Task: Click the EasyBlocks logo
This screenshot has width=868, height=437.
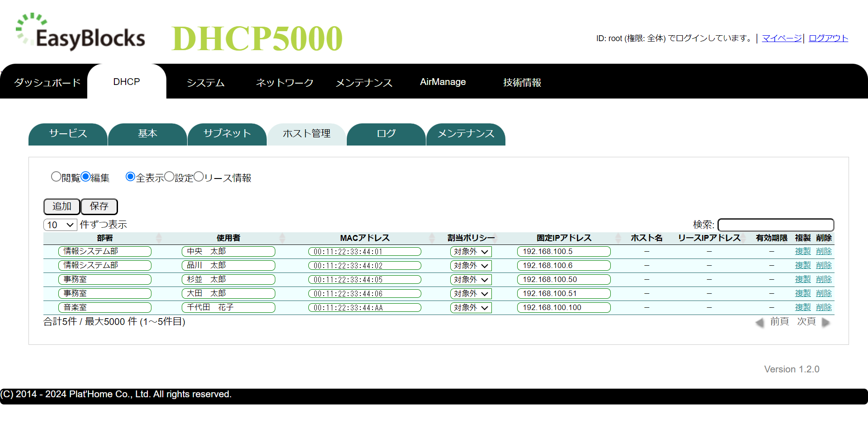Action: coord(80,32)
